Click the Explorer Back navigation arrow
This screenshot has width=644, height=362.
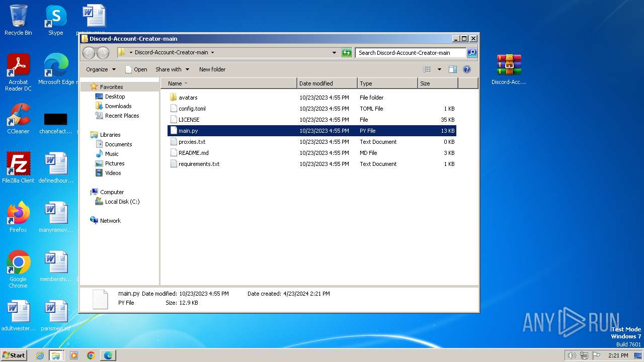(89, 52)
